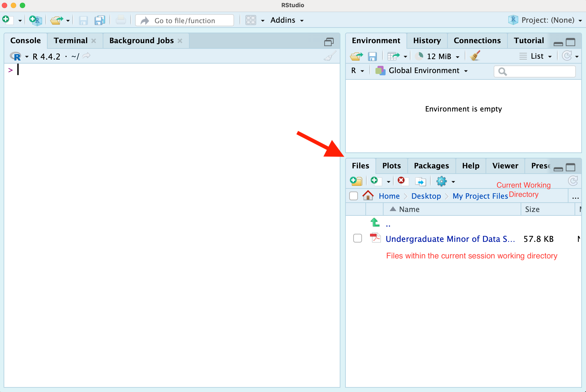
Task: Open the Addins dropdown menu
Action: [287, 20]
